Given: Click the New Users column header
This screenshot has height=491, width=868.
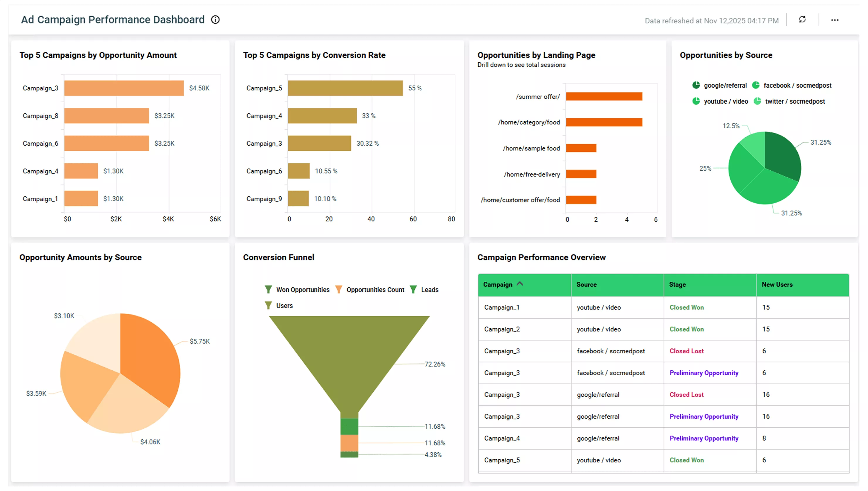Looking at the screenshot, I should [x=777, y=285].
